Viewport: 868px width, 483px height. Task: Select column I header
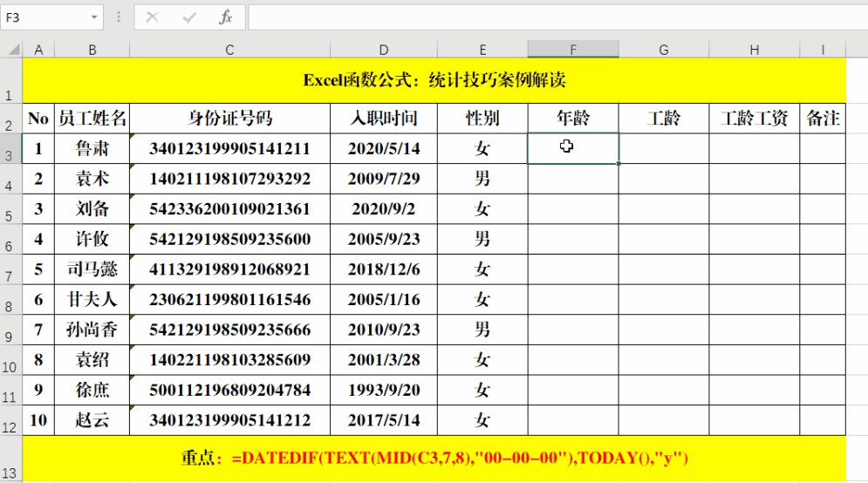click(823, 50)
